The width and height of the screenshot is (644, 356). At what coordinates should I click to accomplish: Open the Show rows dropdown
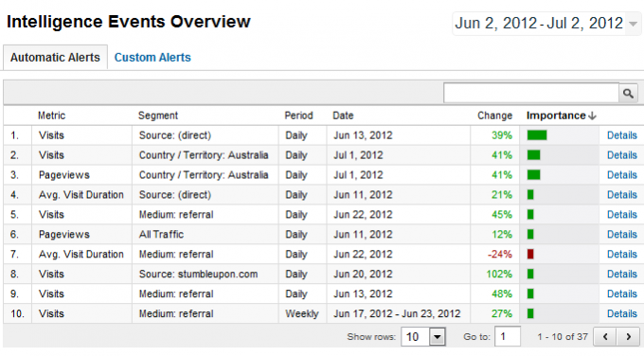[x=423, y=337]
